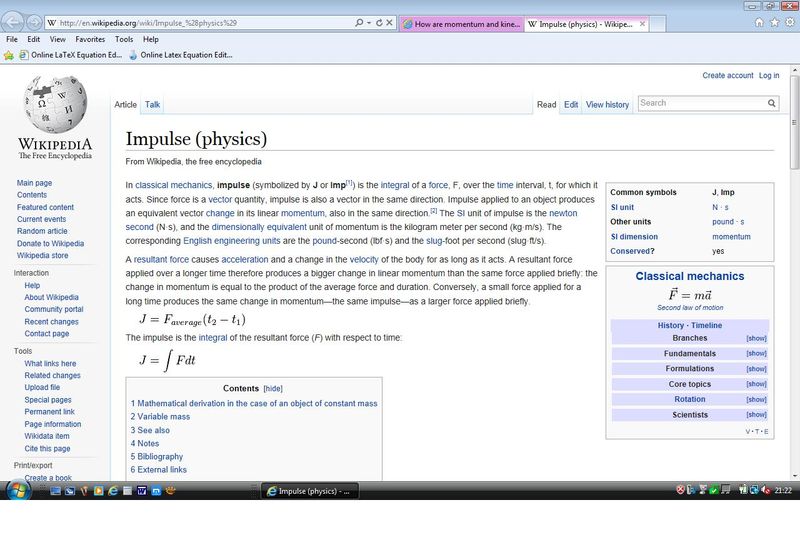Open the Create account link

[727, 75]
